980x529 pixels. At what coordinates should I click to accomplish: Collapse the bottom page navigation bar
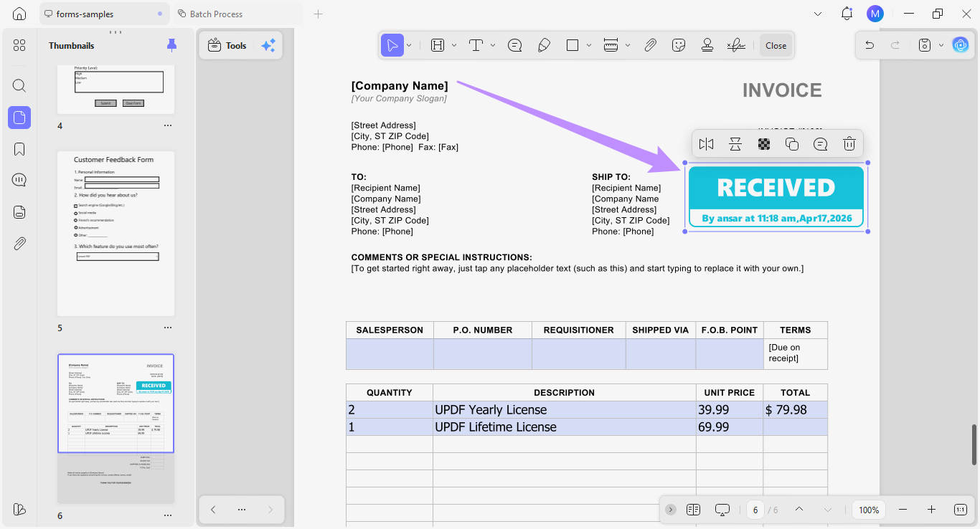pos(671,510)
